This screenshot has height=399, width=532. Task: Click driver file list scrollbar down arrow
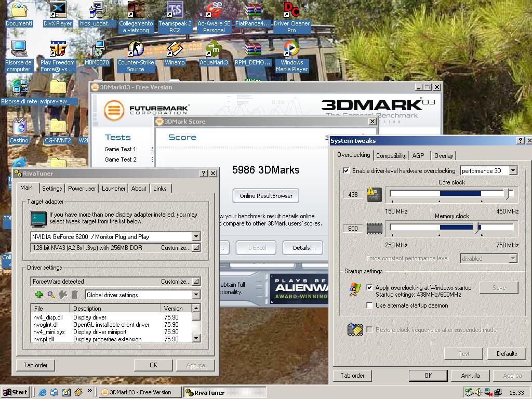pyautogui.click(x=196, y=338)
